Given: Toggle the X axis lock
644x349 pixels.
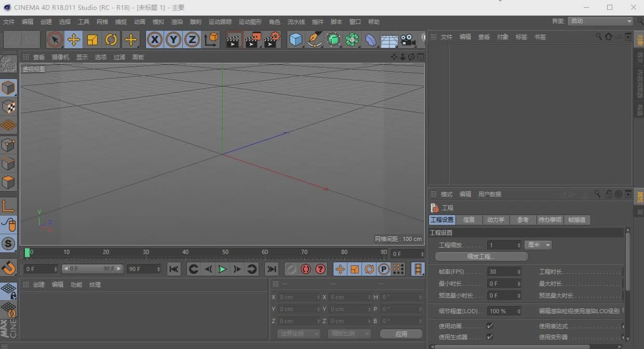Looking at the screenshot, I should tap(154, 39).
